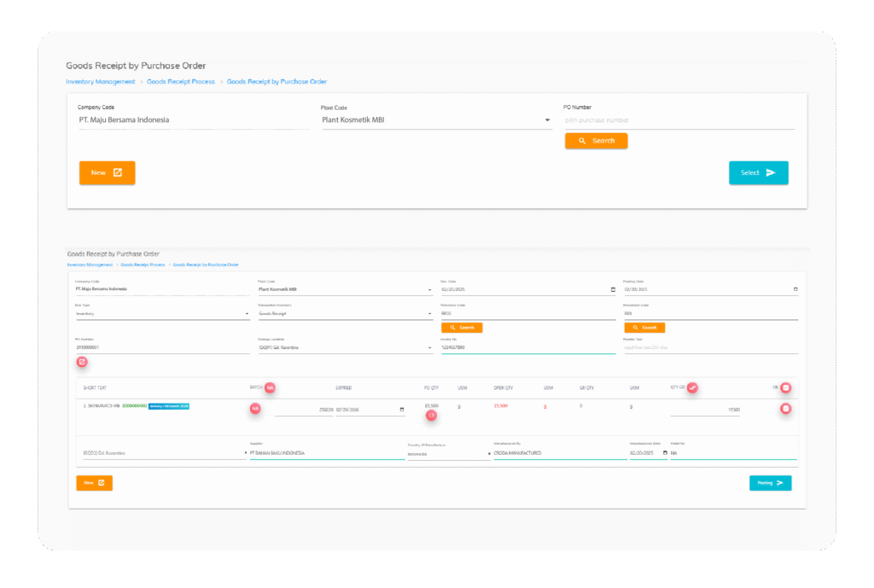Viewport: 874px width, 588px height.
Task: Click the pink open icon under PO Number
Action: [82, 362]
